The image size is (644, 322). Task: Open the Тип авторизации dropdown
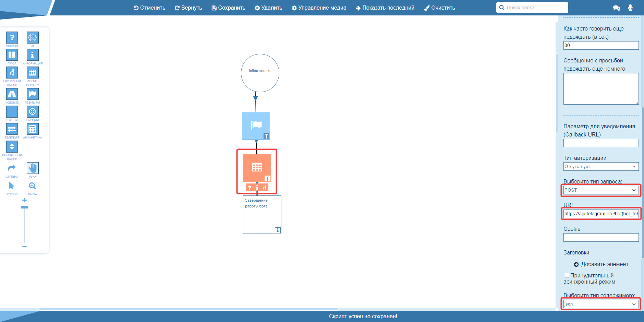click(601, 167)
